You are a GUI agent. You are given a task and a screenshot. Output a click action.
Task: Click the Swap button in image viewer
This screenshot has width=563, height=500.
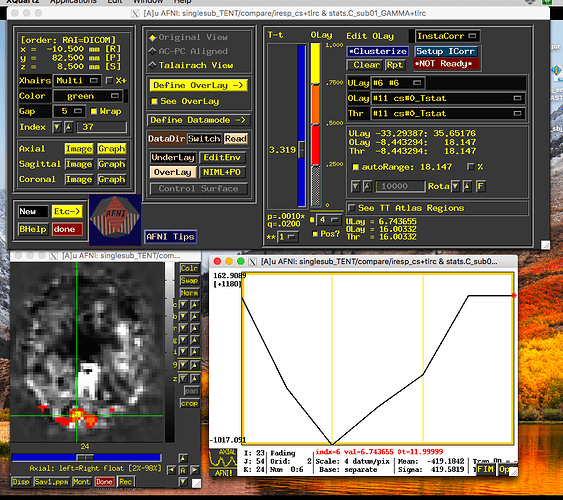tap(189, 280)
